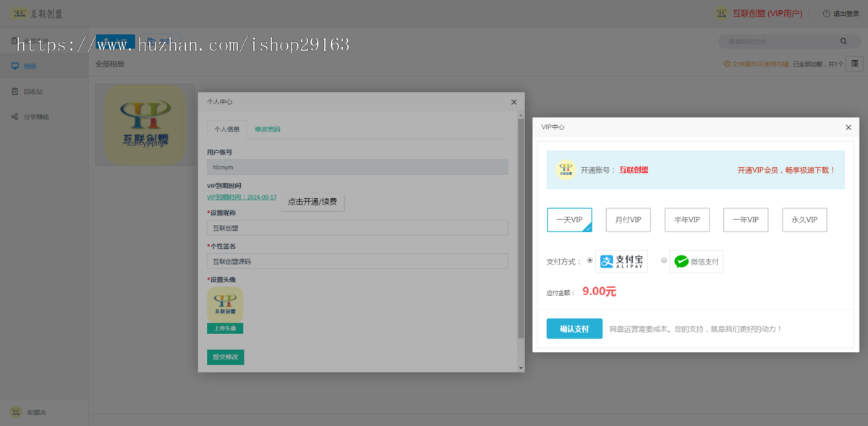Choose the 一年VIP plan

746,220
